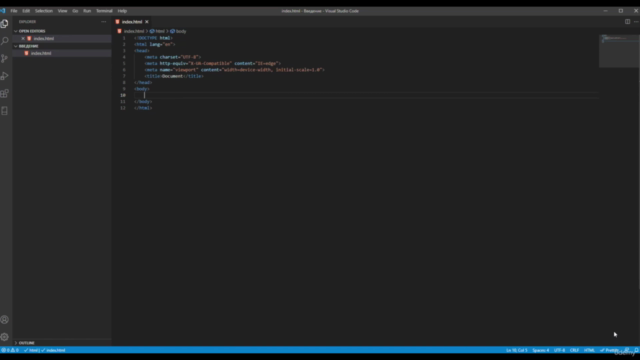Close the index.html editor tab

[x=147, y=22]
